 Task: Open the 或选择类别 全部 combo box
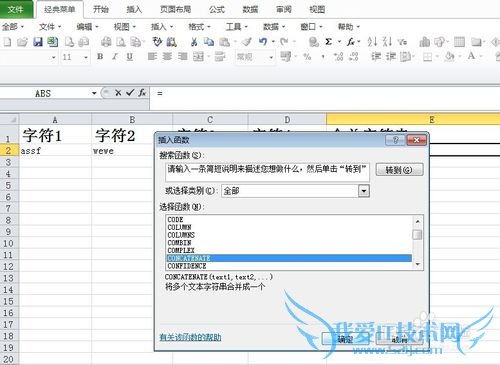(x=295, y=191)
